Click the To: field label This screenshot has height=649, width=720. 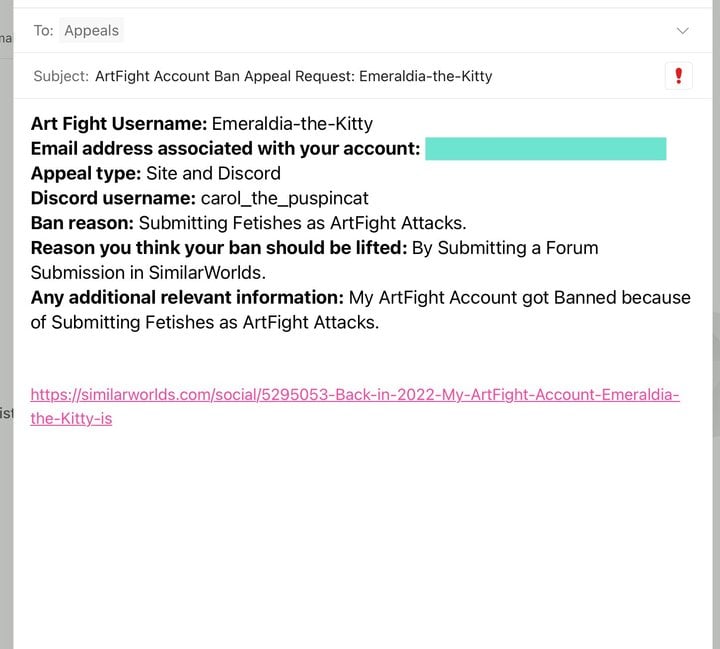[43, 30]
